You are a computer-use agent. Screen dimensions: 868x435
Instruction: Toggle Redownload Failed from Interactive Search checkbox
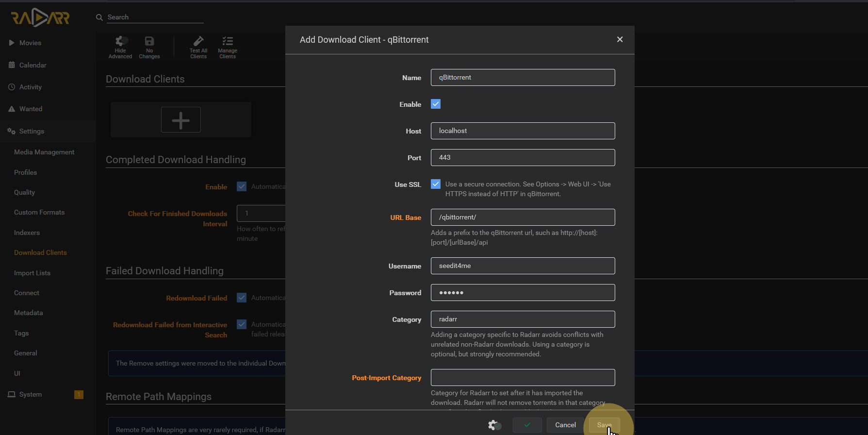[x=242, y=324]
